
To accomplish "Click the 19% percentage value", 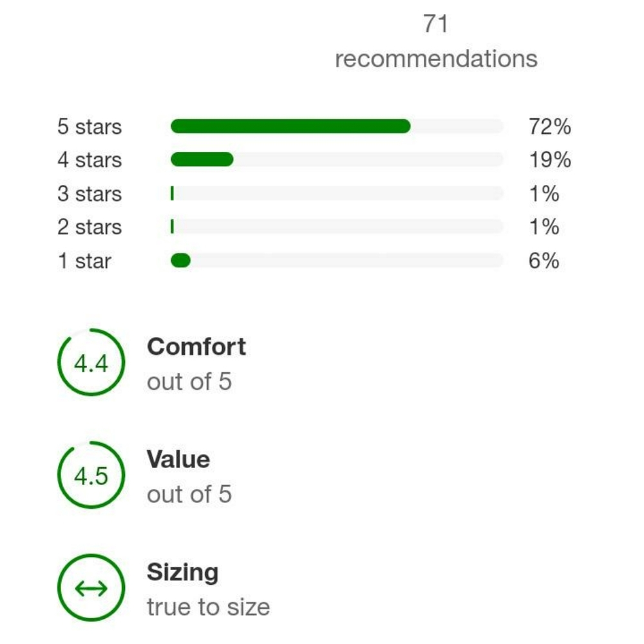I will [549, 160].
